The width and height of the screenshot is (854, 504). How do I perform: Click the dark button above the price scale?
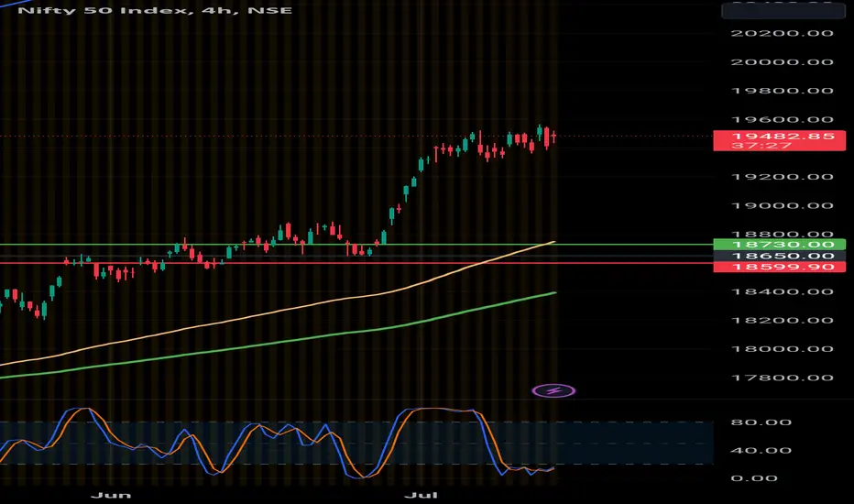(x=783, y=11)
